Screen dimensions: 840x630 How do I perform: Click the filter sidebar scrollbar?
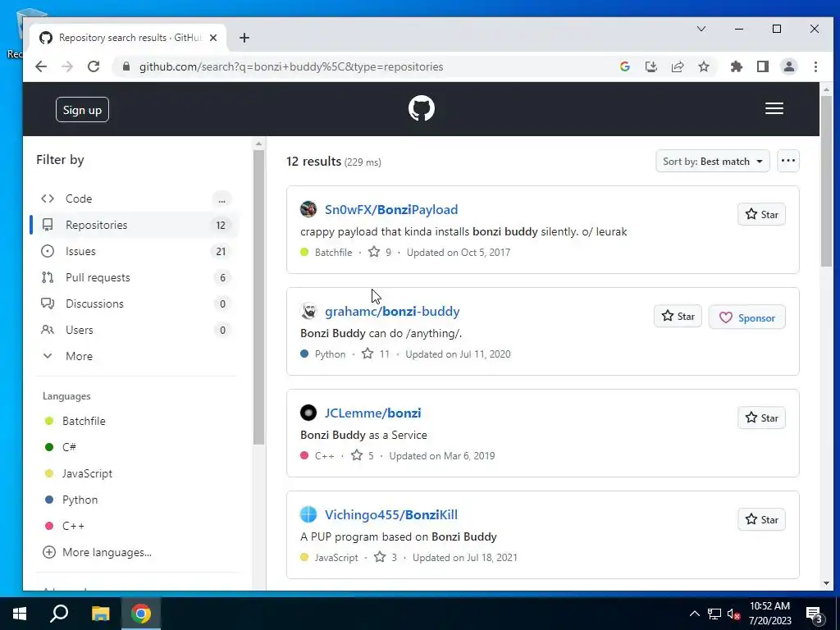pyautogui.click(x=258, y=297)
